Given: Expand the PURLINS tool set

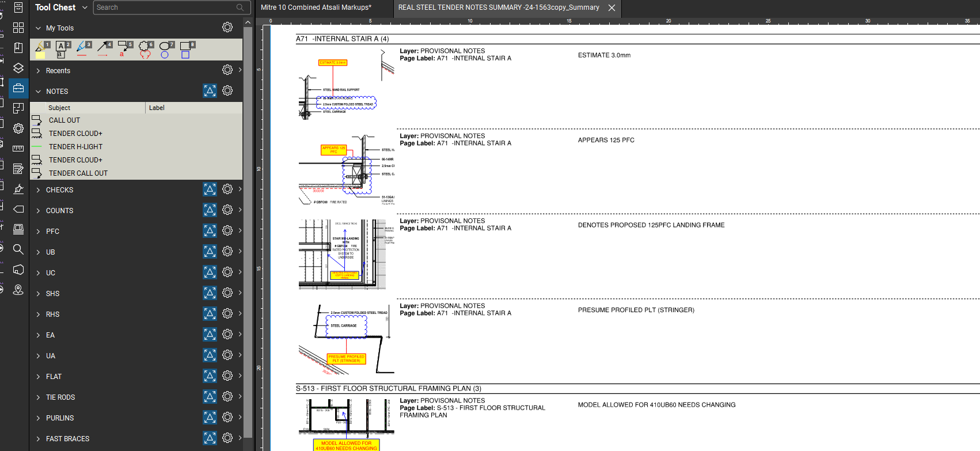Looking at the screenshot, I should pyautogui.click(x=38, y=418).
